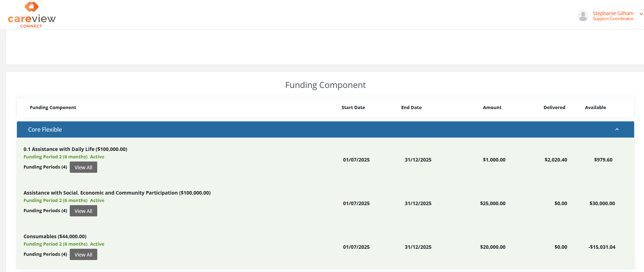Click the Funding Period 2 label under Consumables
This screenshot has height=272, width=644.
(x=55, y=244)
